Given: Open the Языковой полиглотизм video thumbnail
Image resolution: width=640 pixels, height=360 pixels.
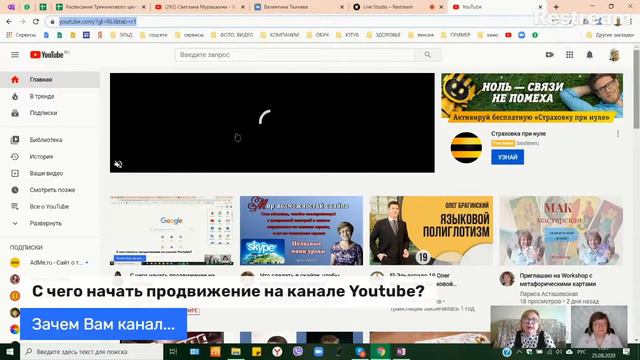Looking at the screenshot, I should [x=431, y=230].
